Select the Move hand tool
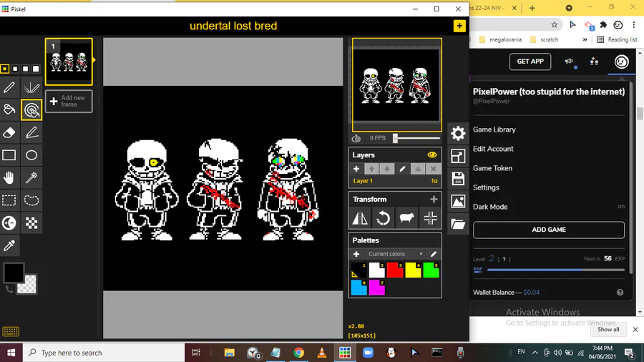 pyautogui.click(x=9, y=177)
